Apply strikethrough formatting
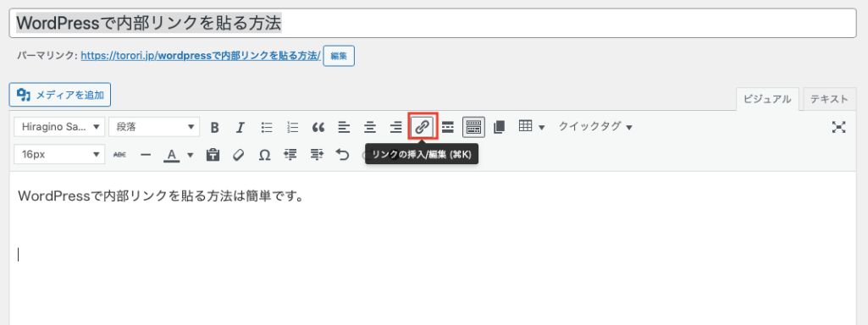This screenshot has width=868, height=325. pos(119,155)
